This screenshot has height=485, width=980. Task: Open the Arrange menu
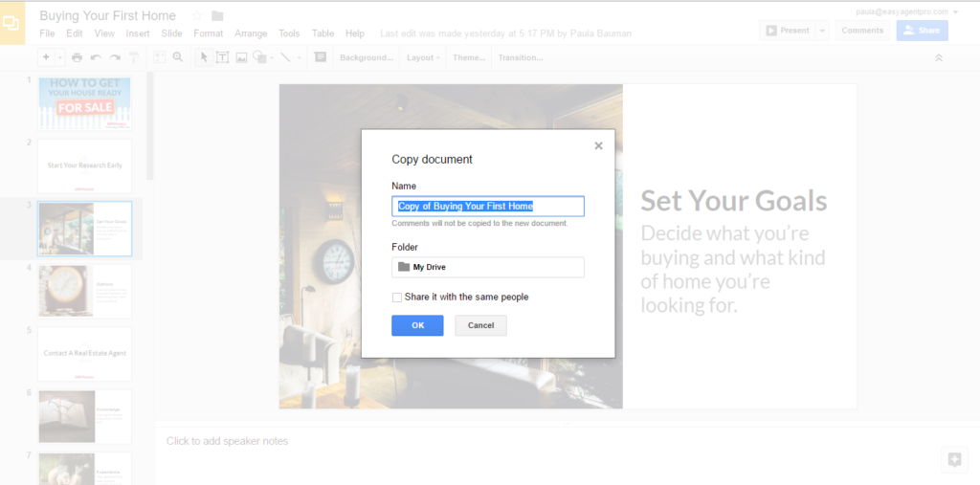251,33
